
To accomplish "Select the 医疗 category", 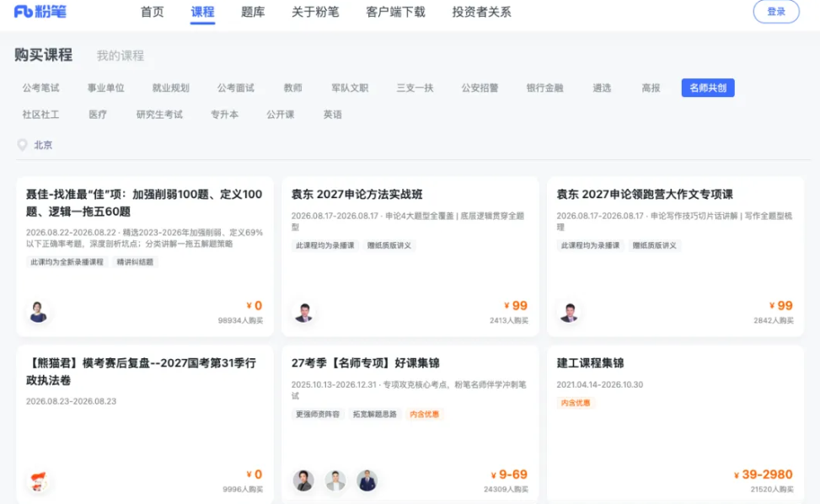I will pos(98,115).
